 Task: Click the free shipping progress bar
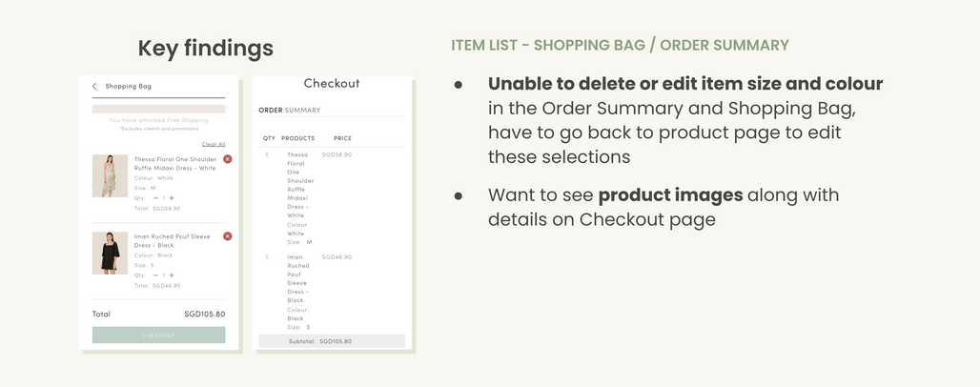point(158,109)
